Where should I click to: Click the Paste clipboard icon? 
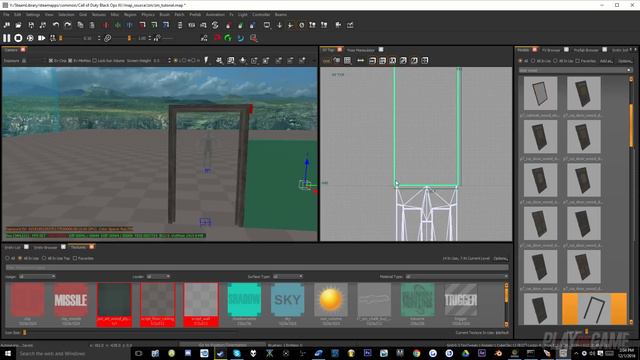(92, 25)
